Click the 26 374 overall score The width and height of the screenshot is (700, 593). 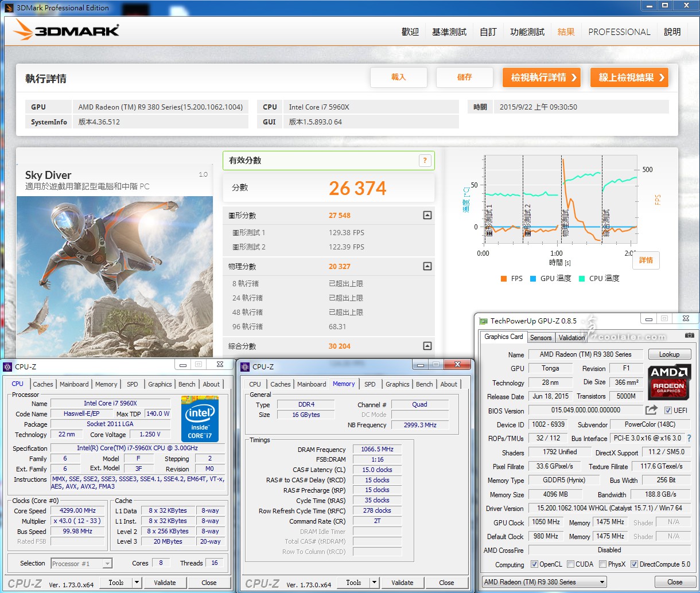(357, 188)
